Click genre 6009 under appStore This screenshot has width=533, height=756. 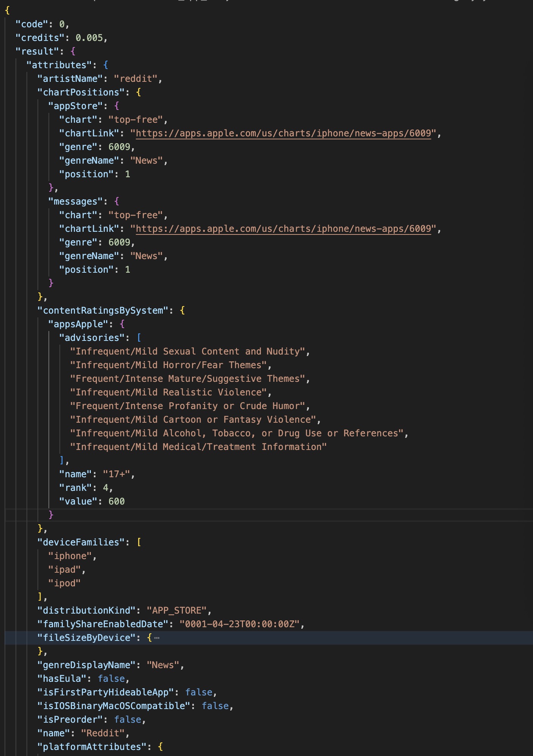click(x=119, y=147)
